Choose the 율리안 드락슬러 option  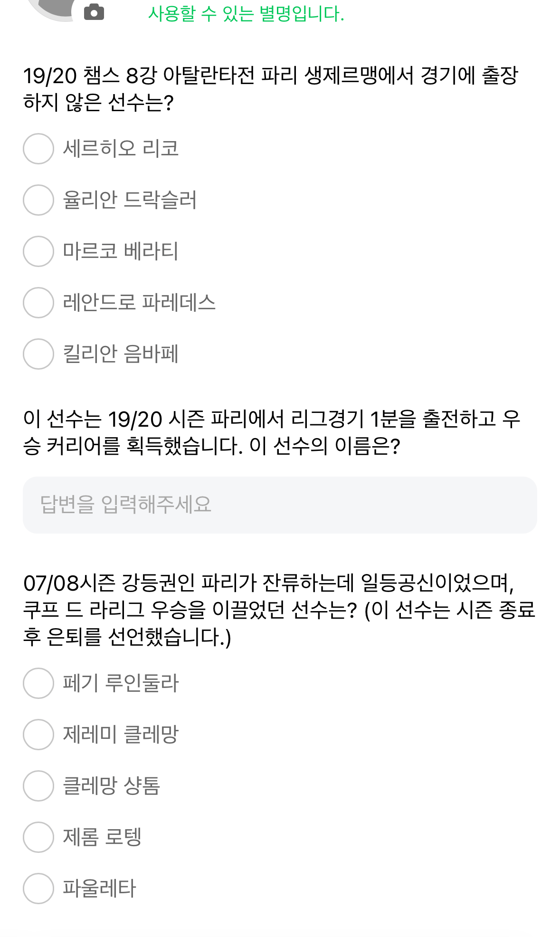pyautogui.click(x=38, y=200)
